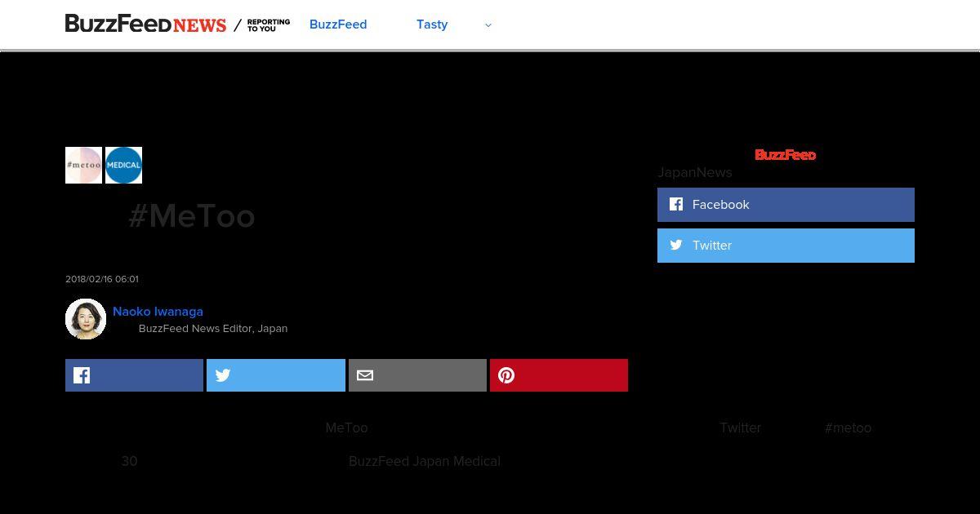This screenshot has height=514, width=980.
Task: Share the article on Pinterest
Action: tap(559, 375)
